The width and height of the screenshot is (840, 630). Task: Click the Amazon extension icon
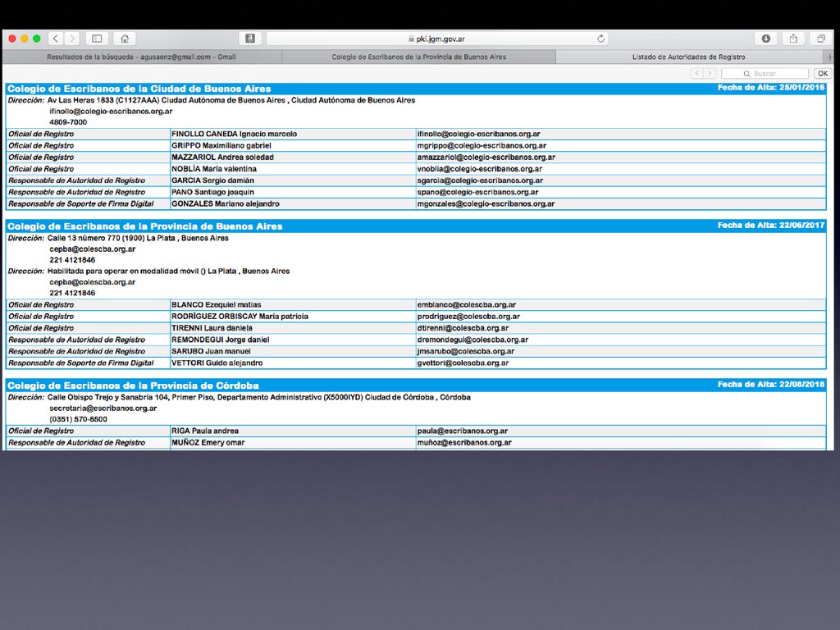coord(250,39)
